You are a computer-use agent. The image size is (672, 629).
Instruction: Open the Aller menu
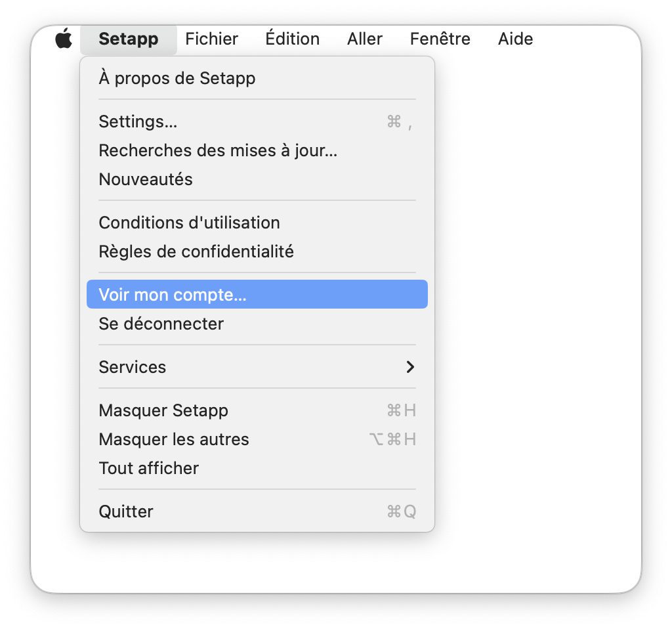point(365,39)
